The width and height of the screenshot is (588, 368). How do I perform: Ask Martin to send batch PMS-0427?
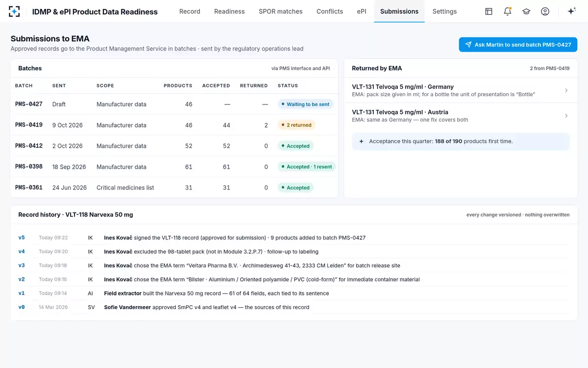click(518, 45)
